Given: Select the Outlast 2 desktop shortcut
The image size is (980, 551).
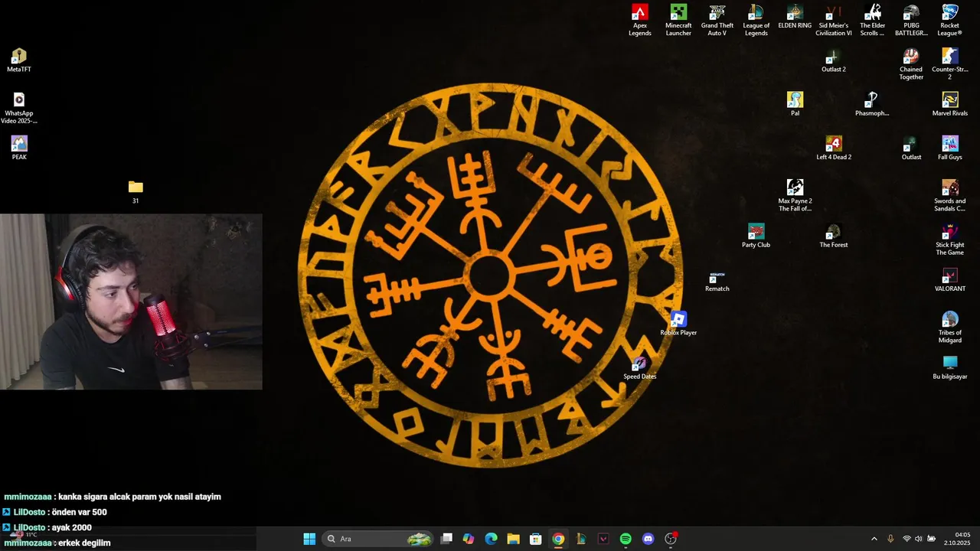Looking at the screenshot, I should (834, 61).
